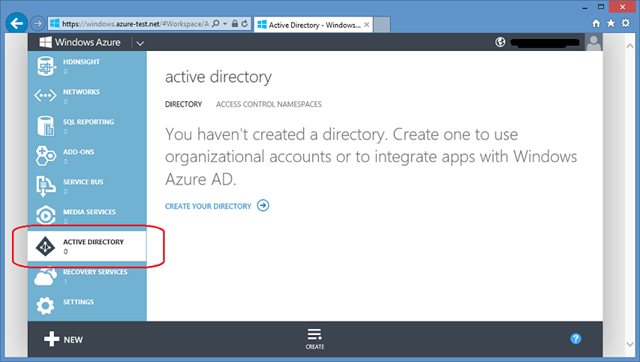Open the help question mark icon
640x362 pixels.
click(x=576, y=338)
